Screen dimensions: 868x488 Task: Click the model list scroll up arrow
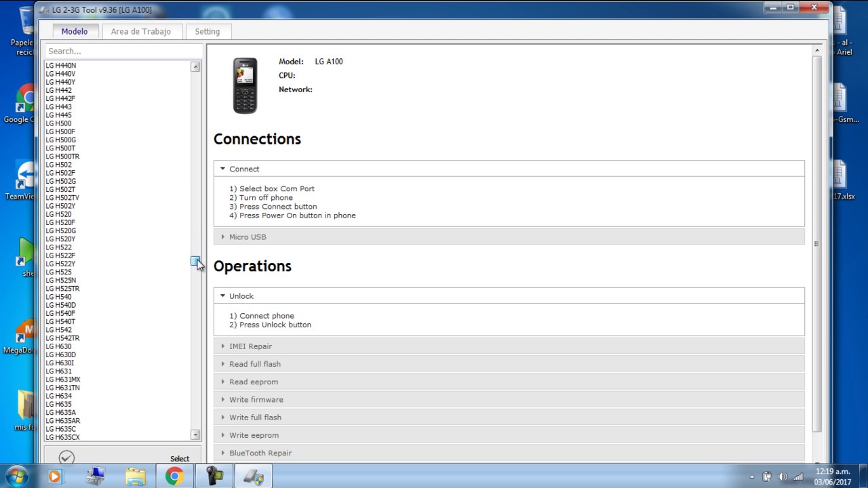(195, 66)
